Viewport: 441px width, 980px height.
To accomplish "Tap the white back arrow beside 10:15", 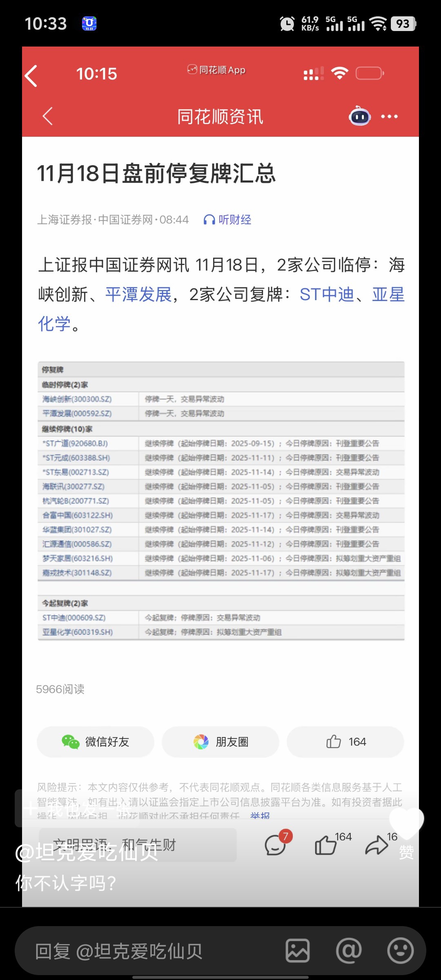I will coord(31,76).
